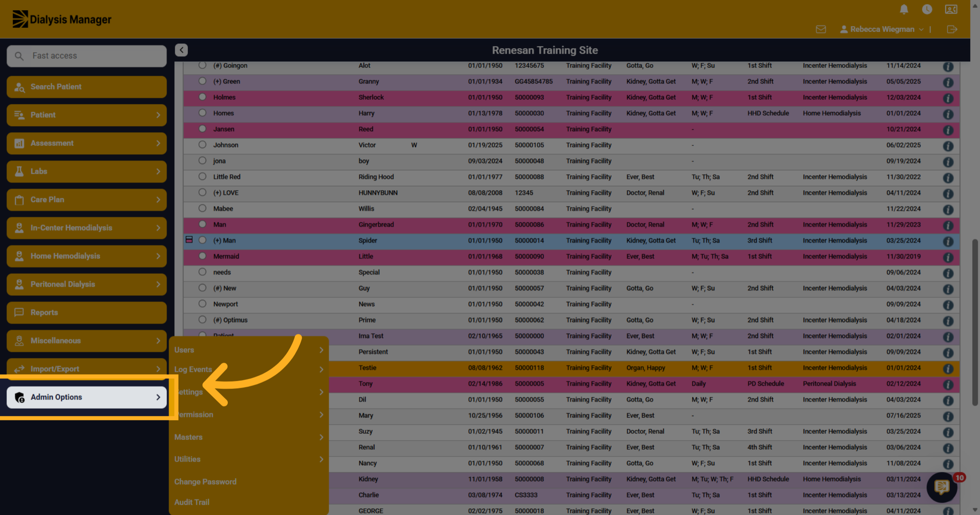Open Log Events submenu
The width and height of the screenshot is (980, 515).
[249, 369]
